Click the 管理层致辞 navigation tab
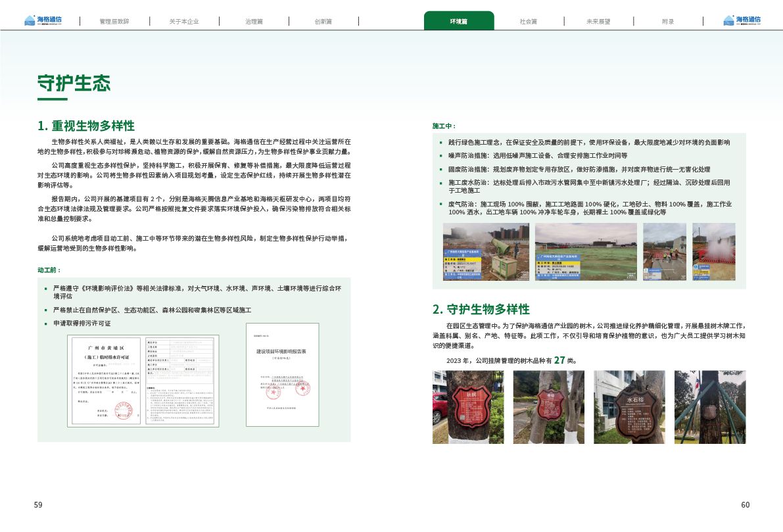Screen dimensions: 783x532 click(114, 21)
